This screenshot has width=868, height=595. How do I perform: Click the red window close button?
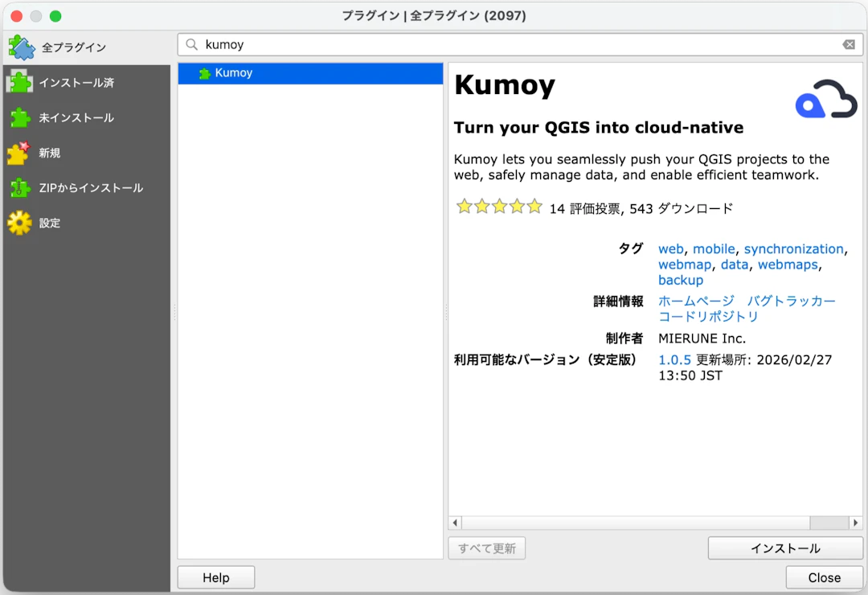pos(17,16)
